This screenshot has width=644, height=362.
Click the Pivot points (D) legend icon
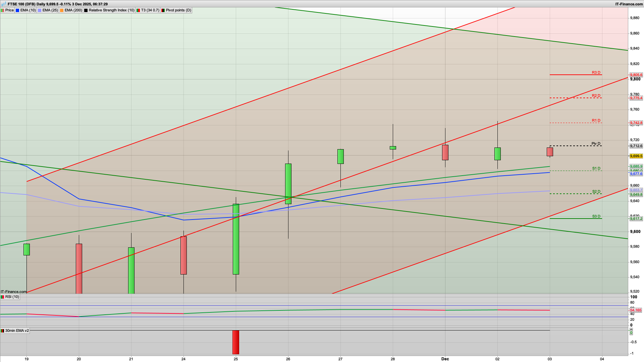pyautogui.click(x=163, y=10)
